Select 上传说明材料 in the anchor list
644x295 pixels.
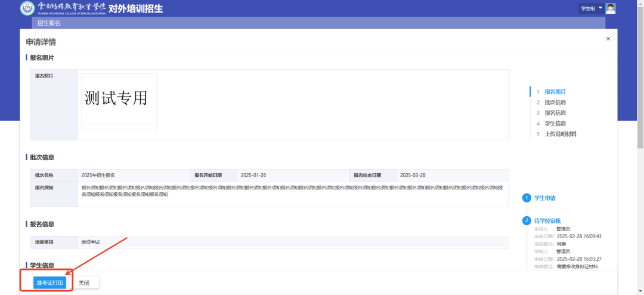coord(561,134)
